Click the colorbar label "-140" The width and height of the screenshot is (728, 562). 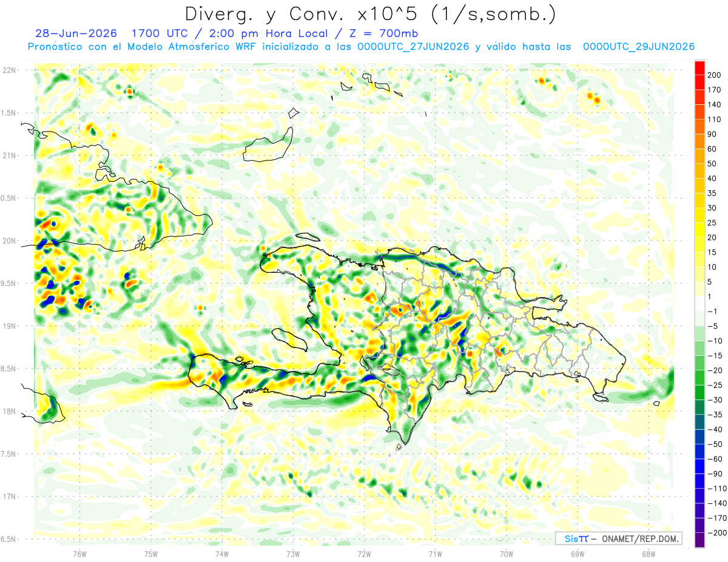pos(718,503)
